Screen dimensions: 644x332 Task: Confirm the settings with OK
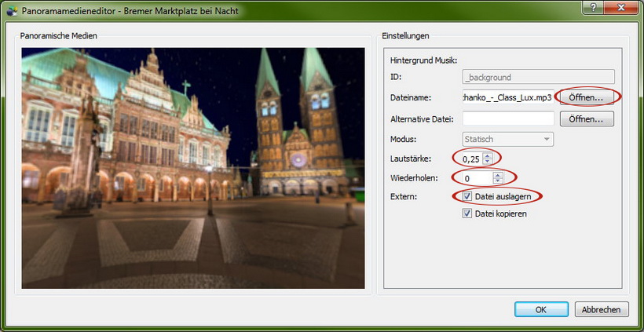(540, 309)
